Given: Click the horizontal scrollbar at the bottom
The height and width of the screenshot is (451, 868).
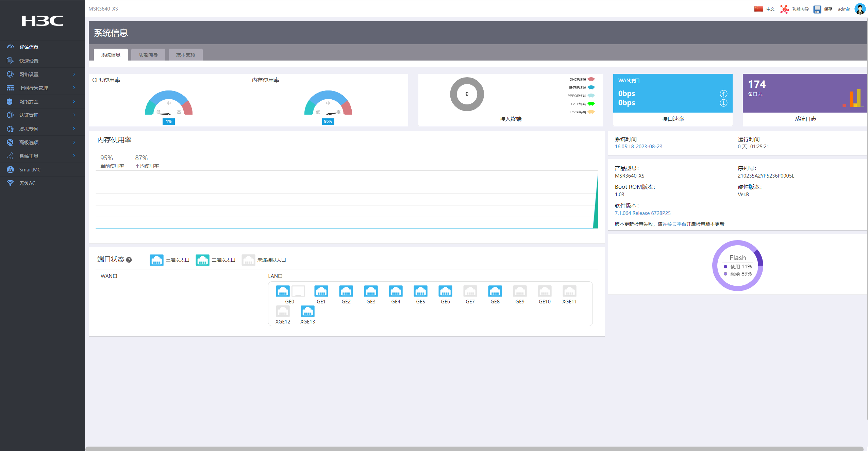Looking at the screenshot, I should coord(474,449).
